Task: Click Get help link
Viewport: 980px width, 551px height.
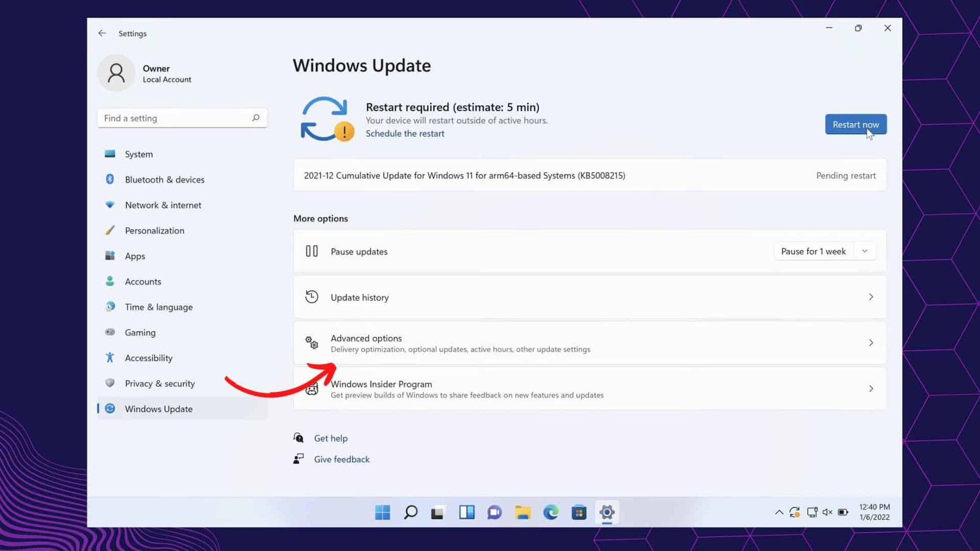Action: point(331,438)
